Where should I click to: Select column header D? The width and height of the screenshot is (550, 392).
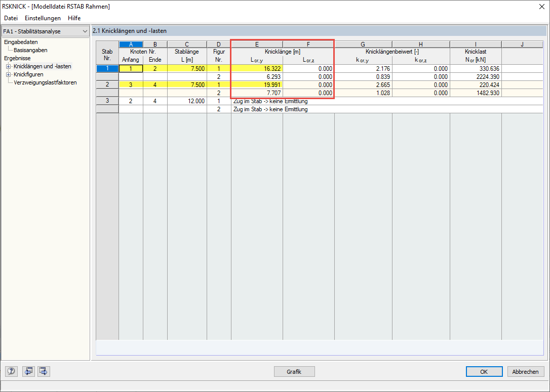tap(219, 44)
